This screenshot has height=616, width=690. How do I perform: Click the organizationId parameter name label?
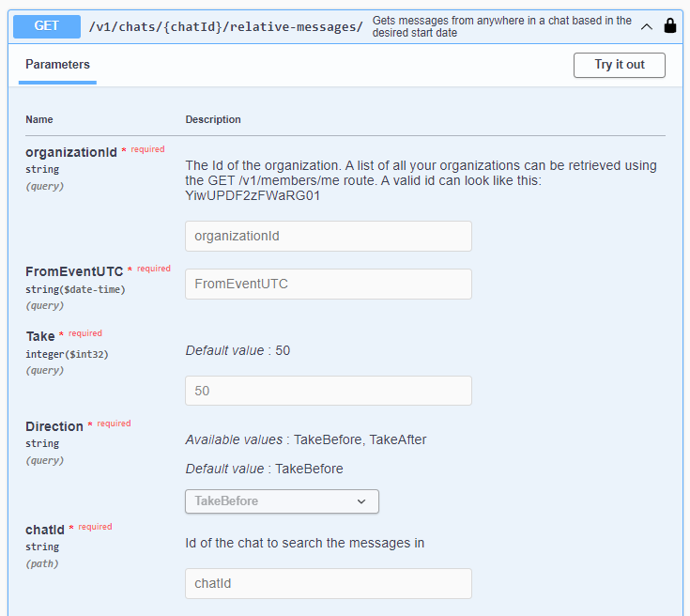[x=70, y=152]
